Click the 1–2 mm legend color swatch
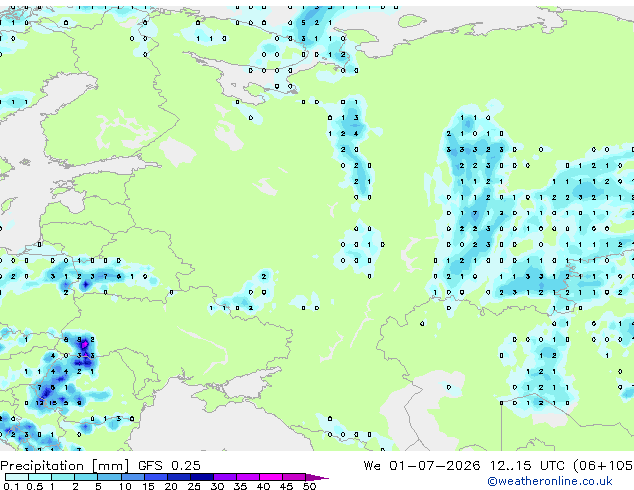Viewport: 634px width, 490px height. 63,477
